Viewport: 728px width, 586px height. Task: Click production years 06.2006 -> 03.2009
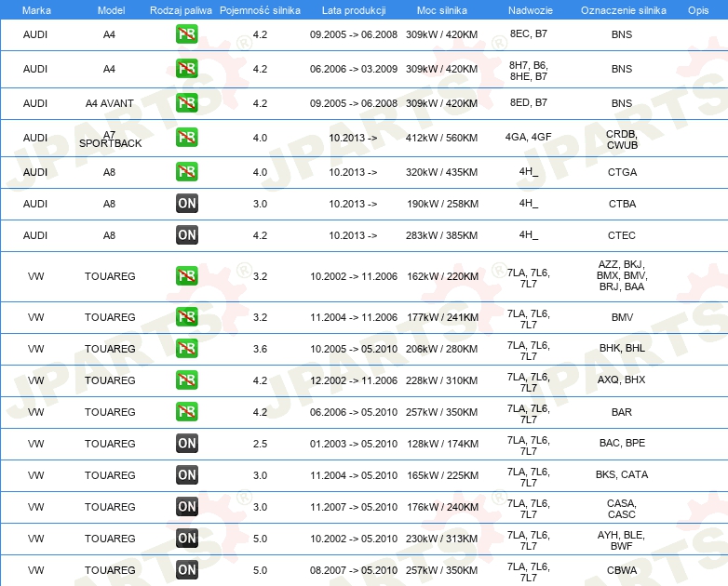[354, 69]
